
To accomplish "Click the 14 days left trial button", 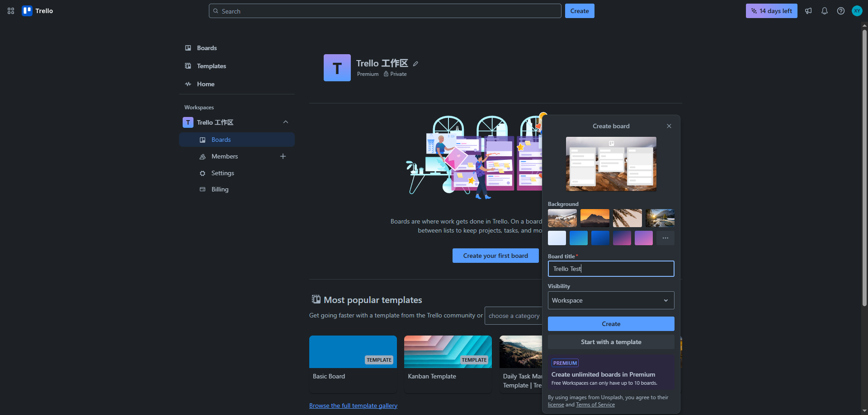I will pos(772,11).
